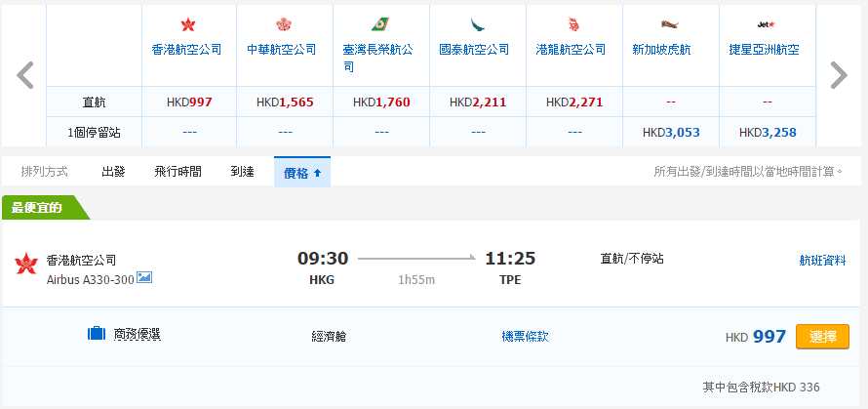Image resolution: width=868 pixels, height=409 pixels.
Task: Click the Tigerair logo icon
Action: [670, 24]
